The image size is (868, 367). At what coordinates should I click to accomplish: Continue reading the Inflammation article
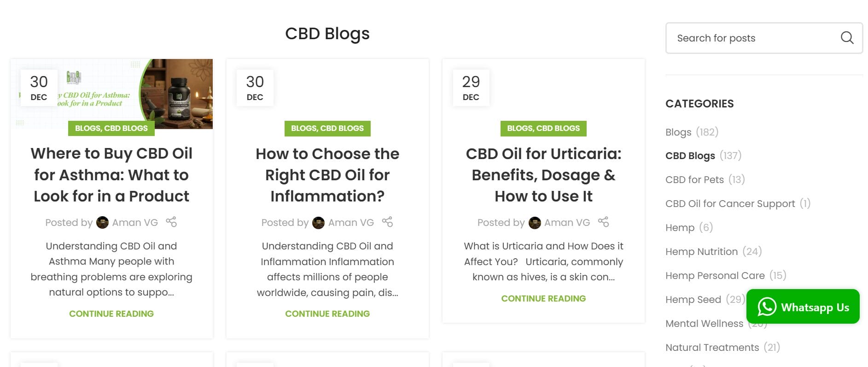coord(327,314)
